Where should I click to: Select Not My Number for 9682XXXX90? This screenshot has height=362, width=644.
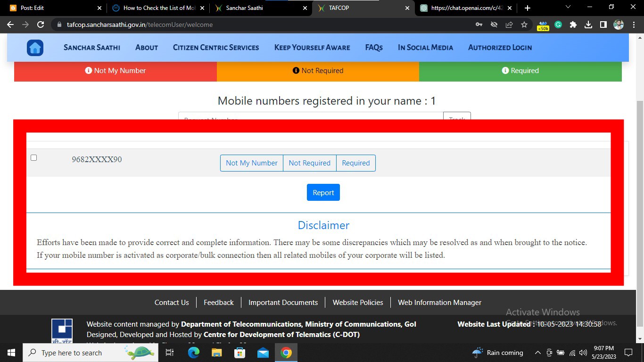[252, 163]
